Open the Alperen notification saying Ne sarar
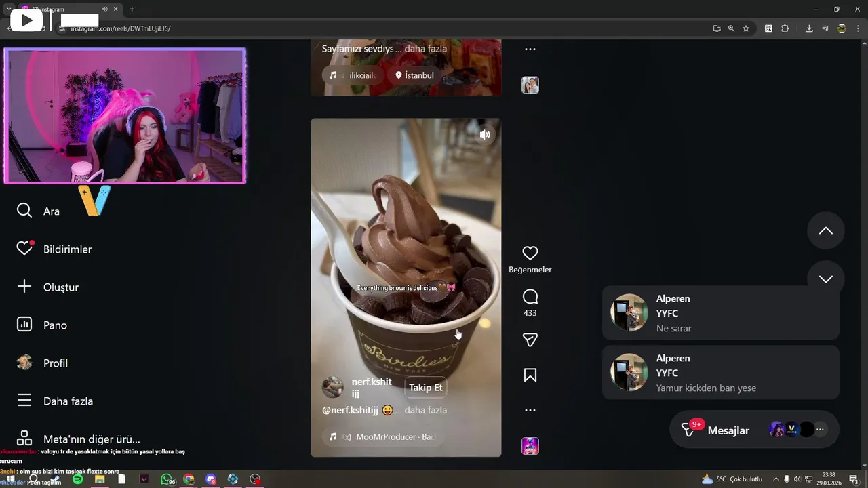The height and width of the screenshot is (488, 868). pos(721,312)
